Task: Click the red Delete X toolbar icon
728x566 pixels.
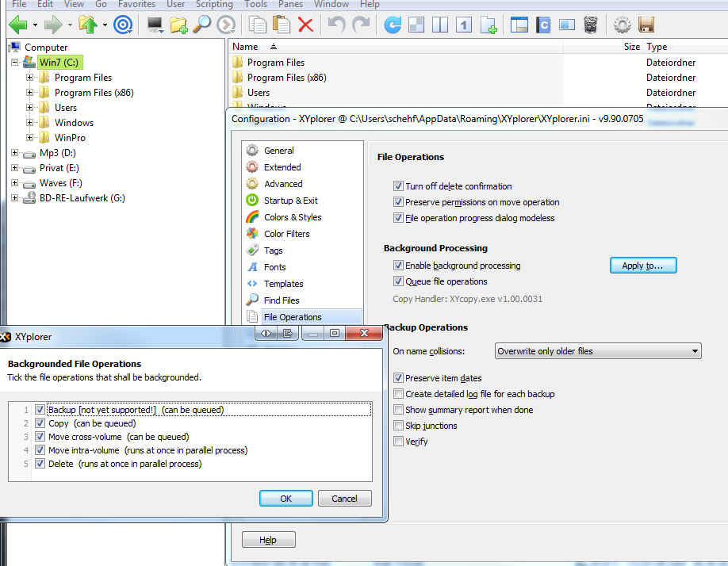Action: click(305, 25)
